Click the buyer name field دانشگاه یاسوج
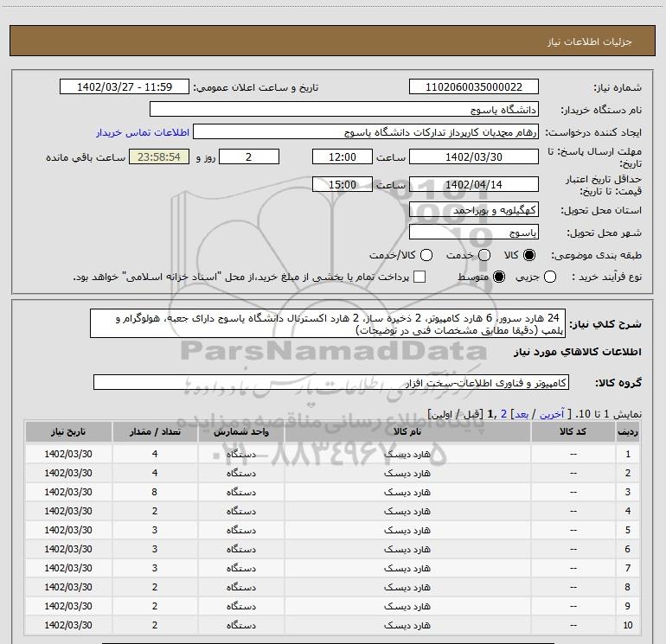 [x=344, y=109]
